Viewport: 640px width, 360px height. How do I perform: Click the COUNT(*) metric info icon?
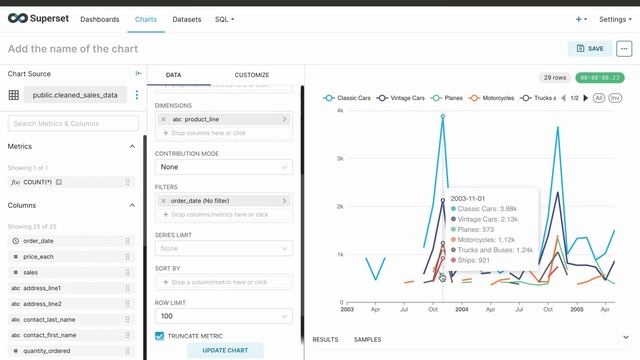tap(59, 182)
